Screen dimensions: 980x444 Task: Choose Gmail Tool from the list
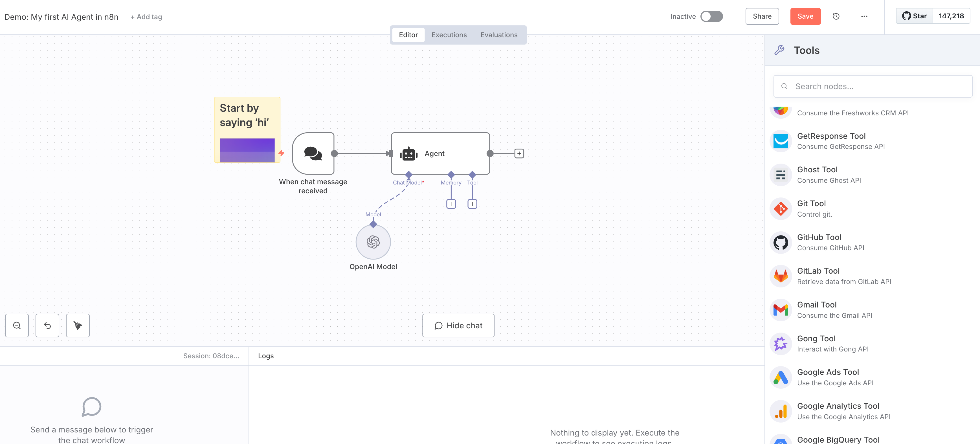click(x=816, y=309)
